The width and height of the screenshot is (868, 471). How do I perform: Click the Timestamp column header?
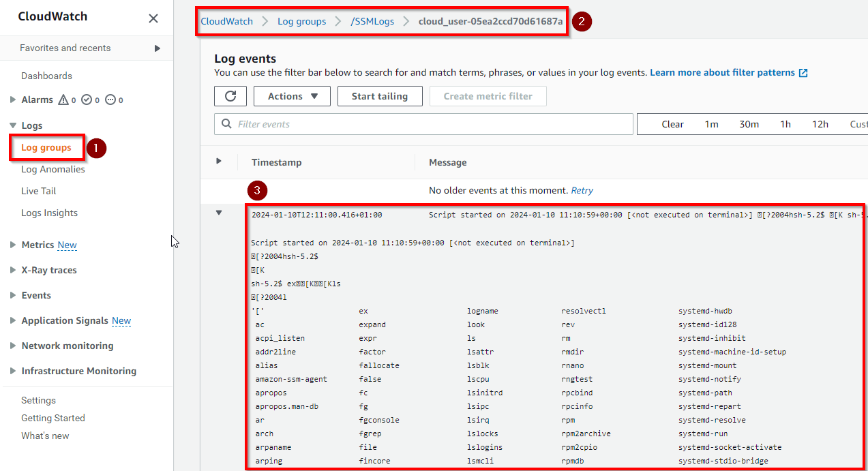[x=276, y=162]
